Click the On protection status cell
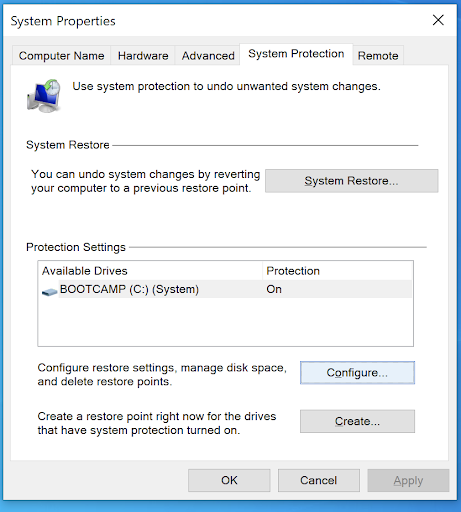The width and height of the screenshot is (461, 512). (x=274, y=289)
